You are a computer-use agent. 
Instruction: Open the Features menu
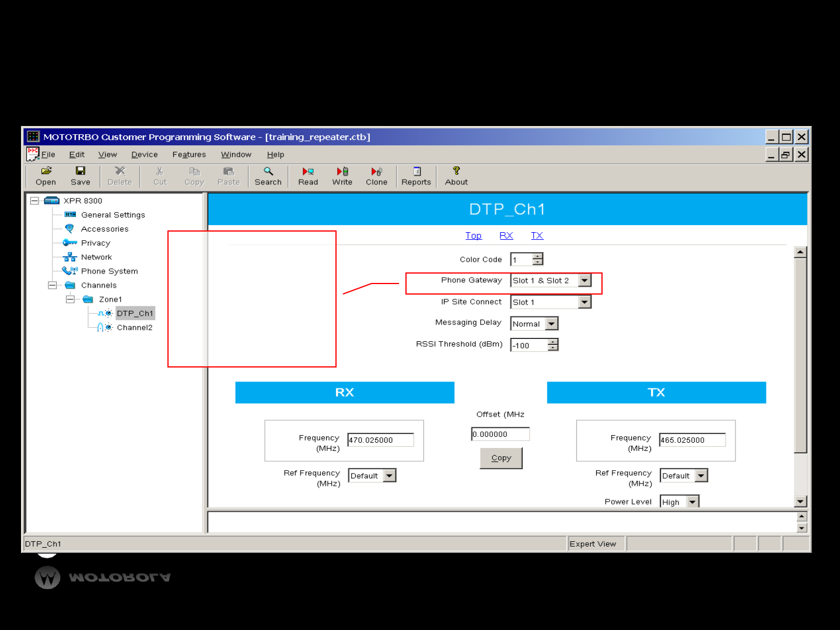point(189,155)
